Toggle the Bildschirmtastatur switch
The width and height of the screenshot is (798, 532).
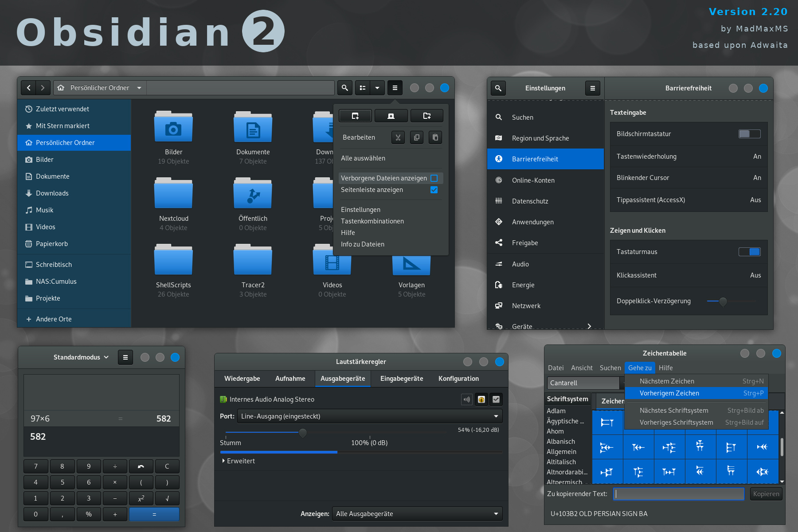(749, 133)
